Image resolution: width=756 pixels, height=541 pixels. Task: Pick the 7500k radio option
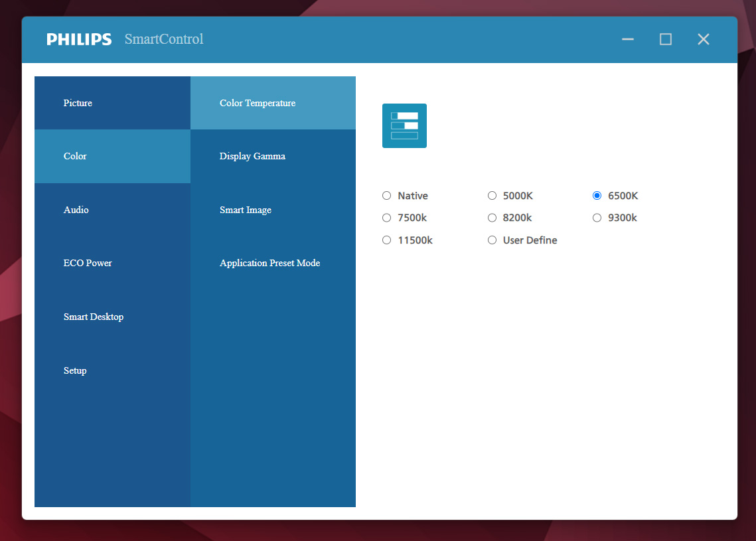(x=387, y=218)
